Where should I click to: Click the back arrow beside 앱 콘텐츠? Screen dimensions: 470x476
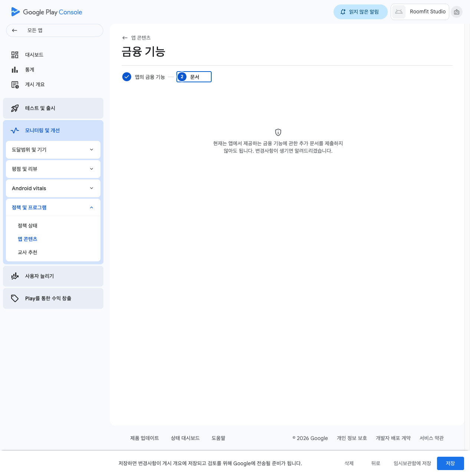125,38
